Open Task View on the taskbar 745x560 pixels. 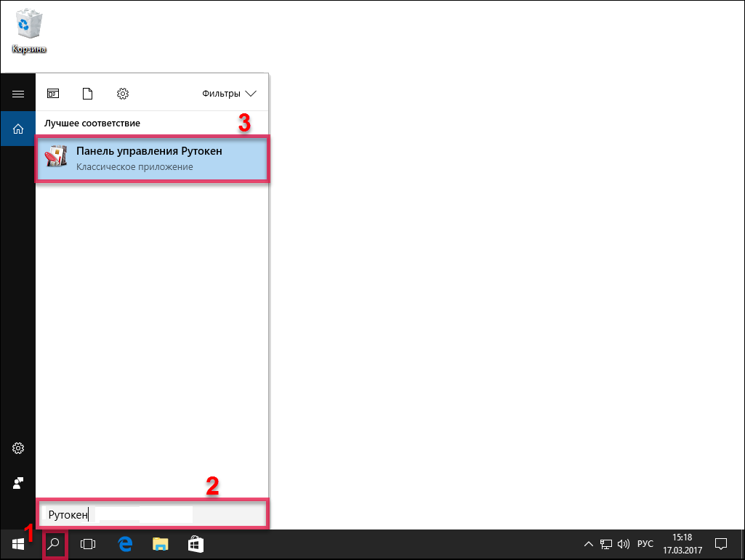pos(88,544)
